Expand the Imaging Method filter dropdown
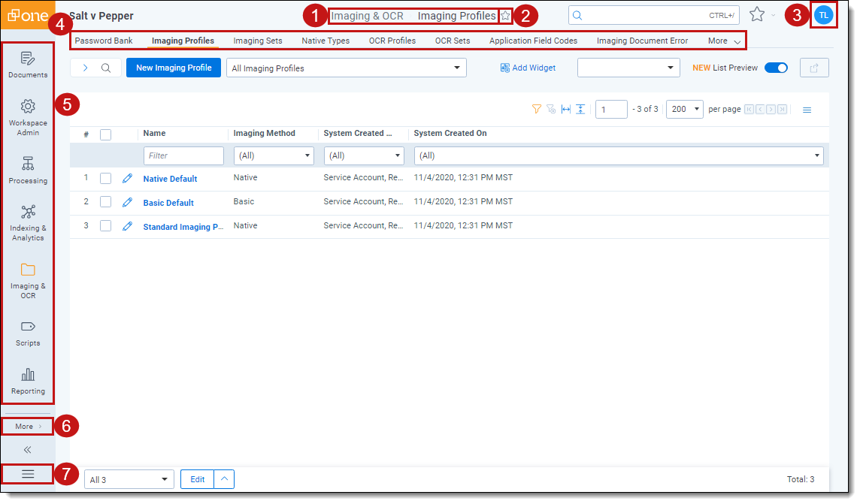 [274, 155]
